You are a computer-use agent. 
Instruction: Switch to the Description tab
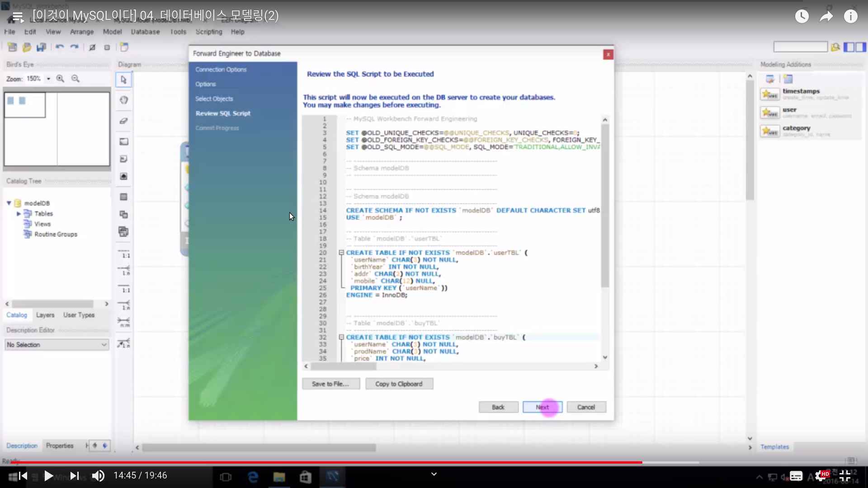[22, 446]
